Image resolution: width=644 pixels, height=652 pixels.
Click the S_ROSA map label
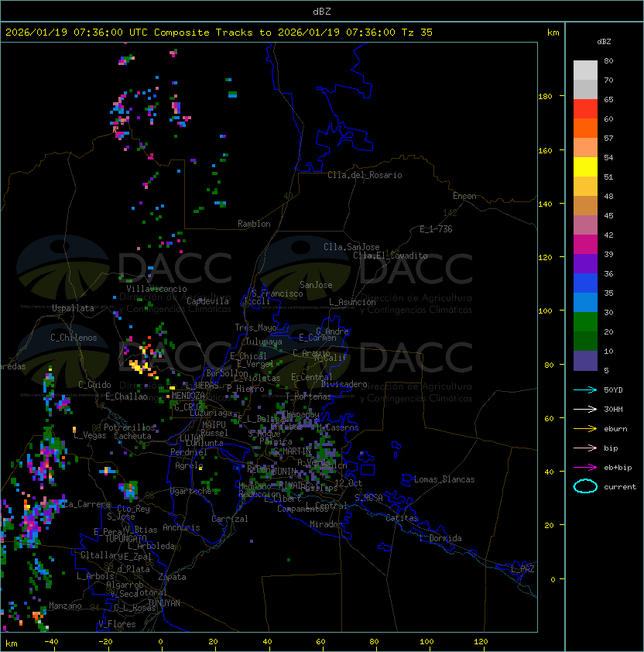pyautogui.click(x=368, y=498)
